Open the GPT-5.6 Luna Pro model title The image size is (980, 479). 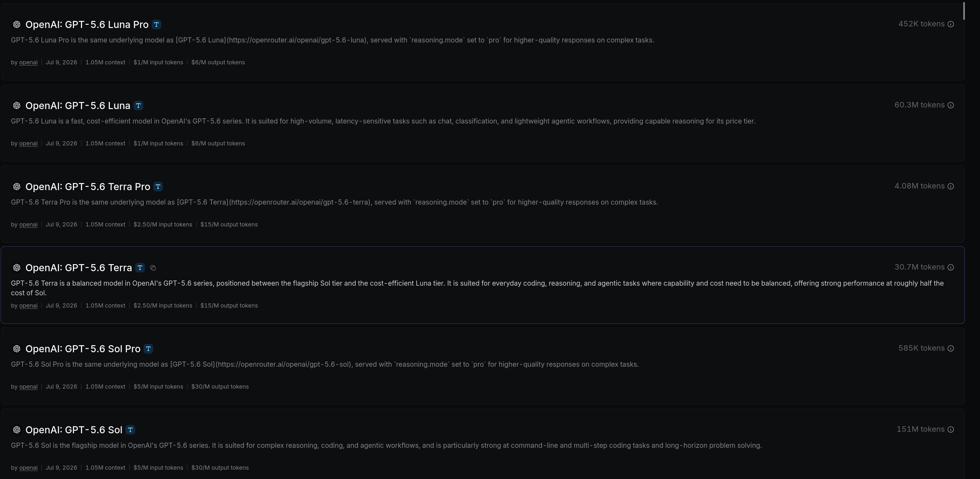(x=87, y=25)
